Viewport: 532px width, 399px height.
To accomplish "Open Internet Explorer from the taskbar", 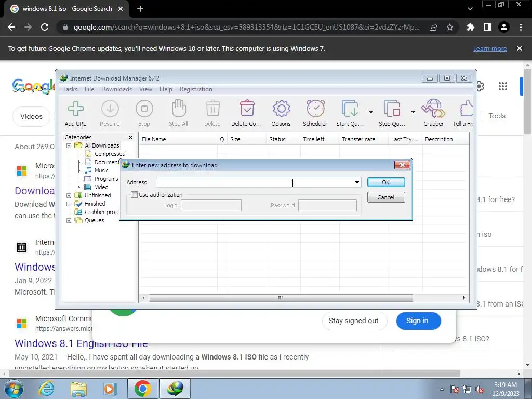I will [46, 389].
